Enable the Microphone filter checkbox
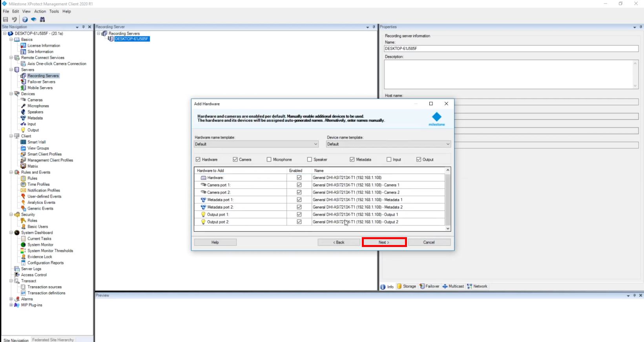644x342 pixels. (x=269, y=159)
